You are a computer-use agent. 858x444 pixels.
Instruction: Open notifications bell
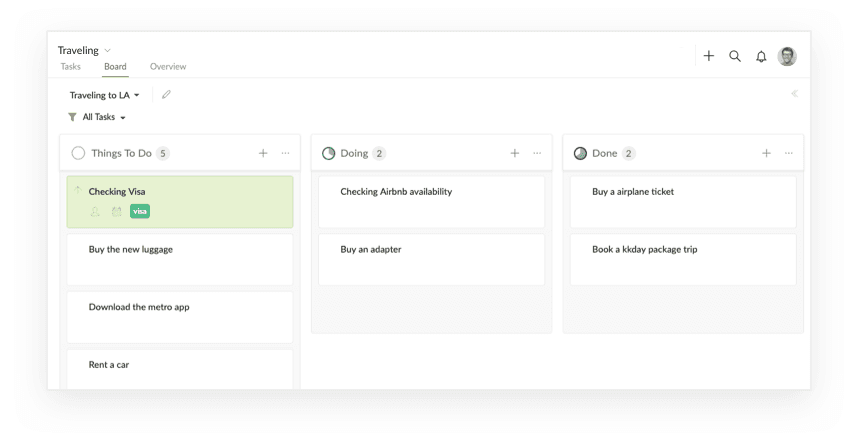761,56
